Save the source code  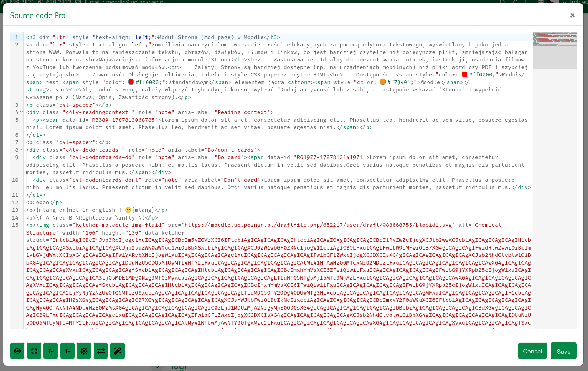click(x=564, y=351)
